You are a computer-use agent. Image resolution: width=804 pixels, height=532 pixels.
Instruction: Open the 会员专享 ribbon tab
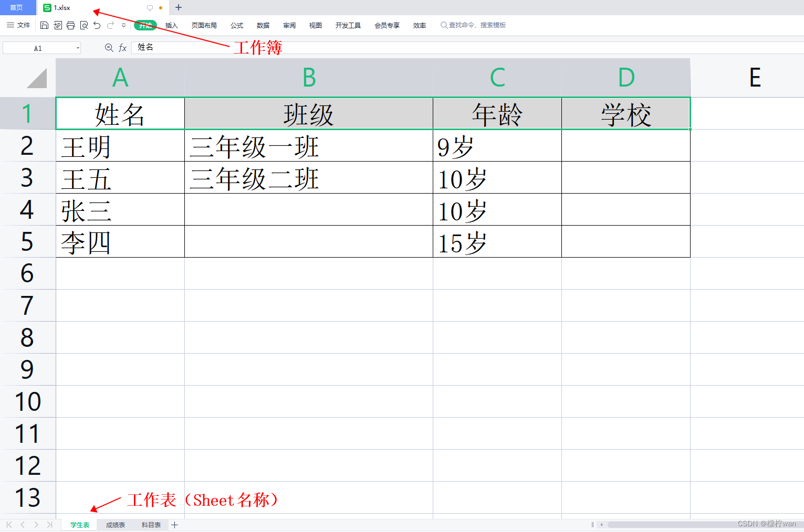point(387,25)
